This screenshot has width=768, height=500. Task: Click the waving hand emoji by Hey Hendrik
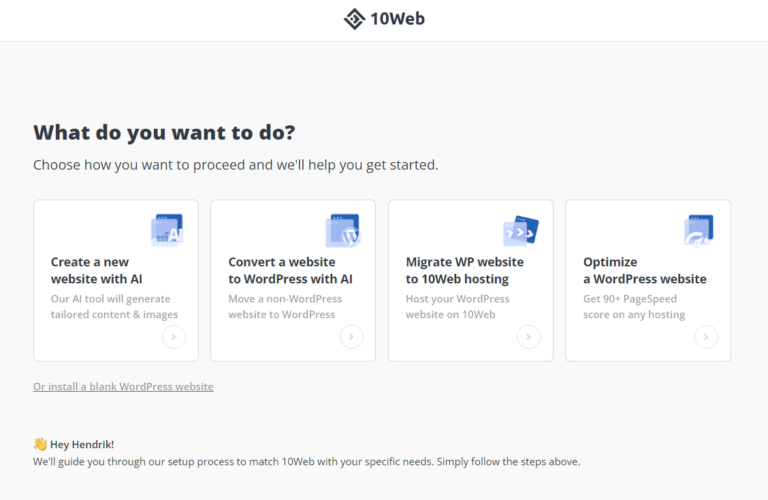click(x=40, y=444)
